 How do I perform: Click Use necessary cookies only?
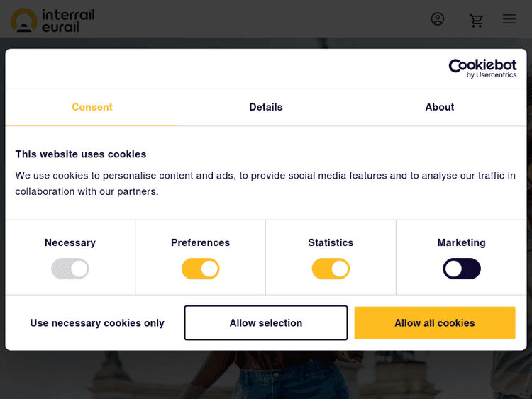coord(97,323)
